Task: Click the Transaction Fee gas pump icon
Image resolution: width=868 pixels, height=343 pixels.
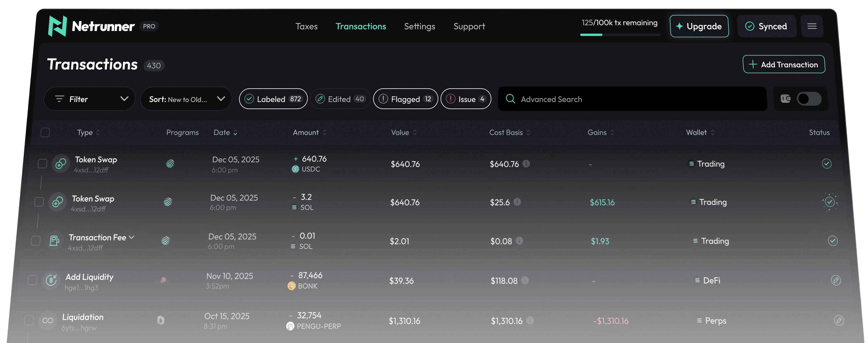Action: coord(54,241)
